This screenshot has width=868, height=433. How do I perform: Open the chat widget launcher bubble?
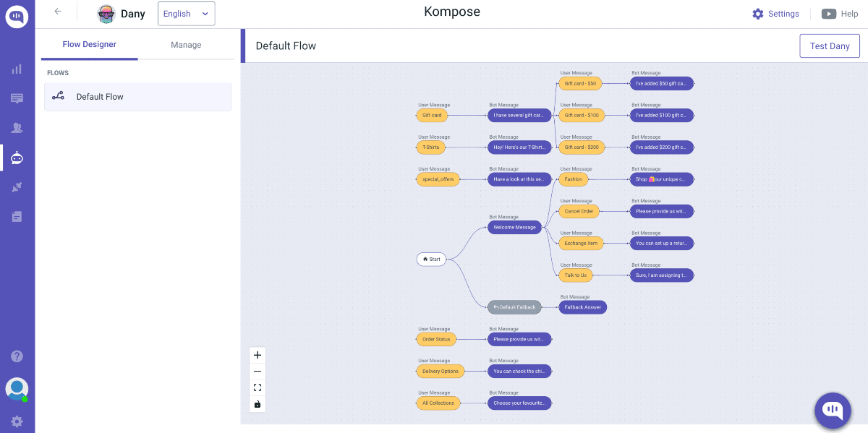(833, 411)
